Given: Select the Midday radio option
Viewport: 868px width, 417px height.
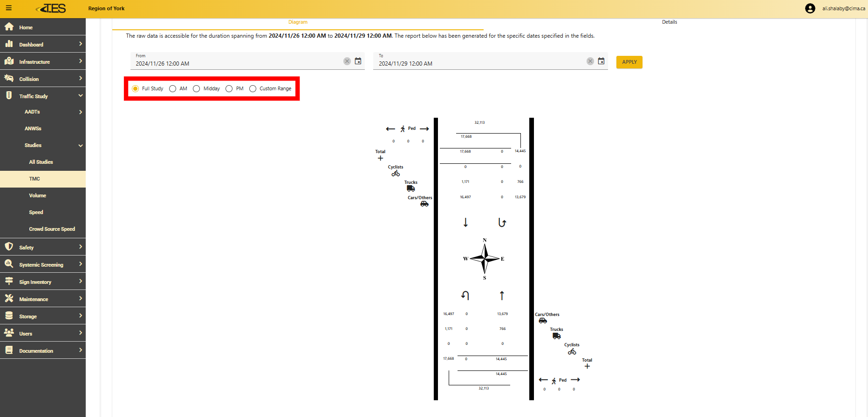Looking at the screenshot, I should [x=197, y=89].
